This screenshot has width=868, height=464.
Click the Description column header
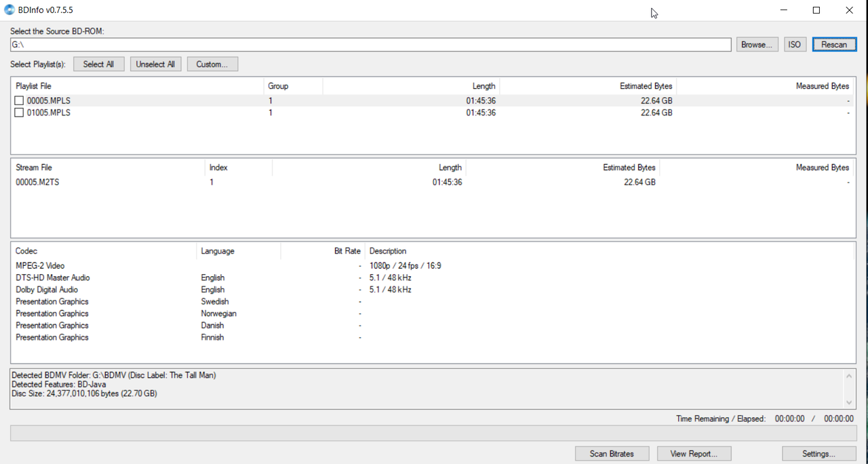point(609,251)
